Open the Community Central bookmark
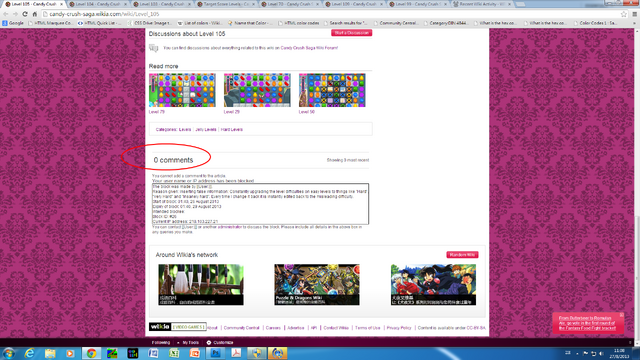 pyautogui.click(x=396, y=23)
